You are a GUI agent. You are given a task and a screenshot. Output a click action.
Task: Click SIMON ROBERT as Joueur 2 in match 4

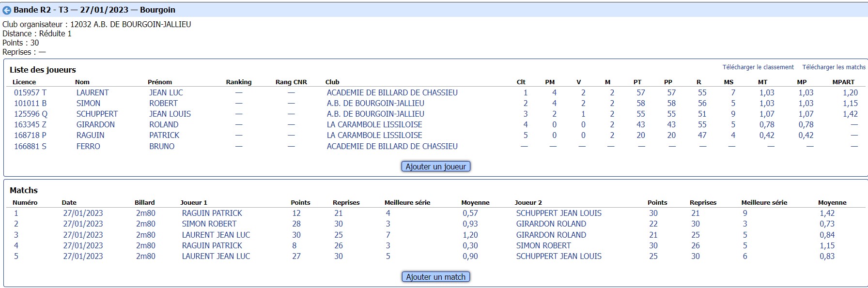pyautogui.click(x=543, y=245)
